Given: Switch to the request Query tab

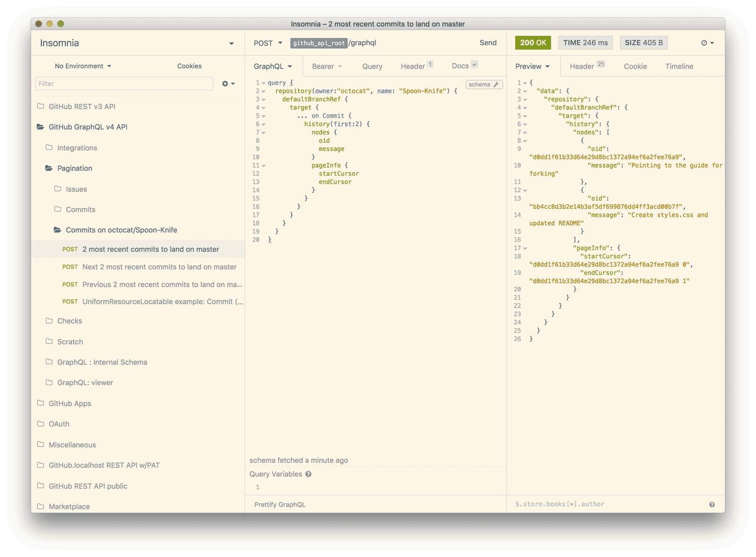Looking at the screenshot, I should coord(372,67).
